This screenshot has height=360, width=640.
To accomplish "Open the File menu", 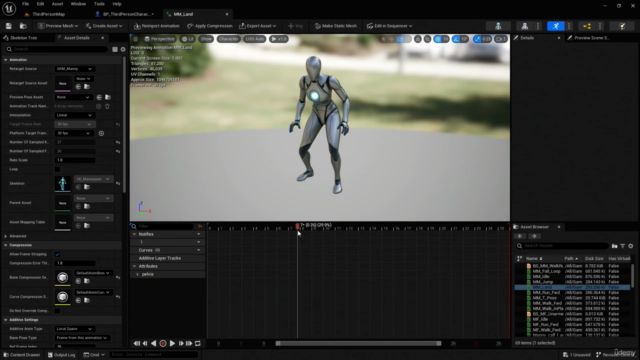I will point(25,4).
